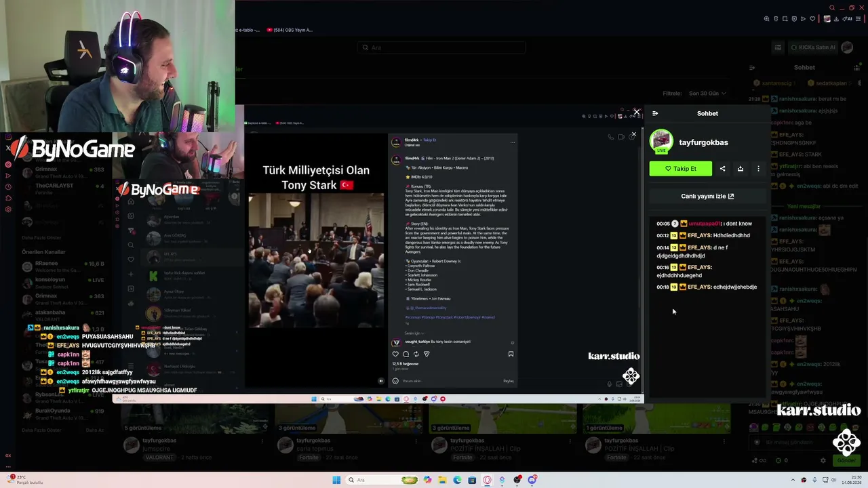Screen dimensions: 868x488
Task: Open the Copilot icon in the Windows taskbar
Action: point(427,480)
